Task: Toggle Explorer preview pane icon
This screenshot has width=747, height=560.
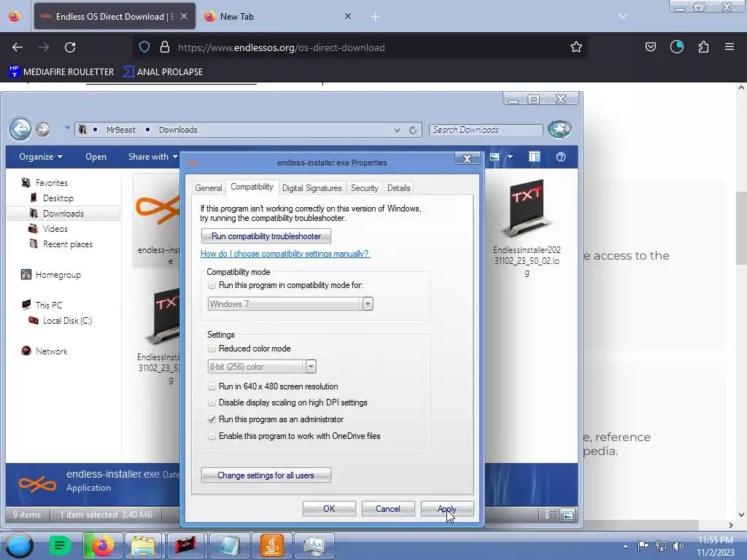Action: click(535, 157)
